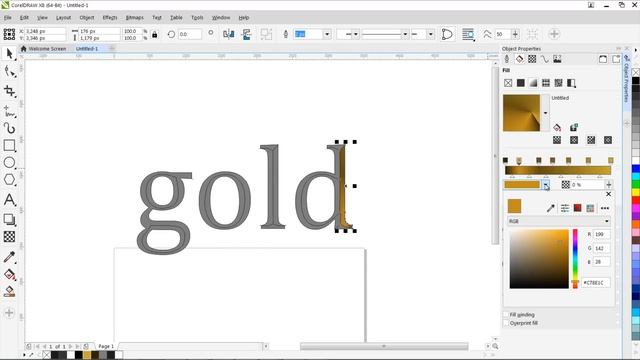The width and height of the screenshot is (640, 360).
Task: Open the node color dropdown arrow
Action: click(x=546, y=185)
